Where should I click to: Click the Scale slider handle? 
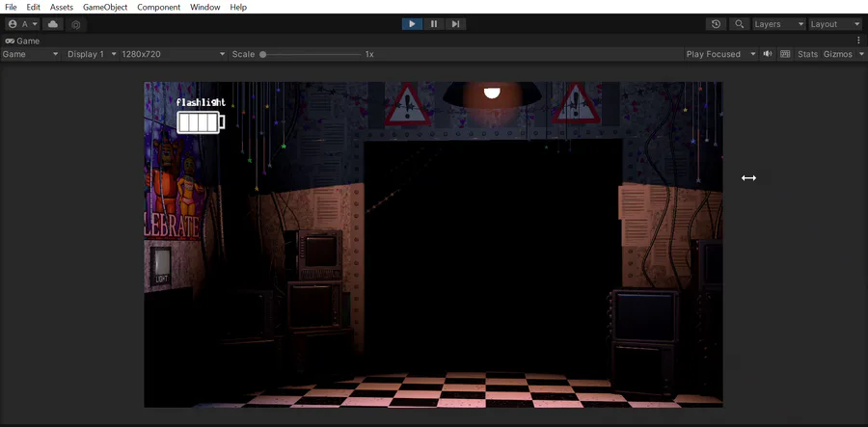coord(263,54)
